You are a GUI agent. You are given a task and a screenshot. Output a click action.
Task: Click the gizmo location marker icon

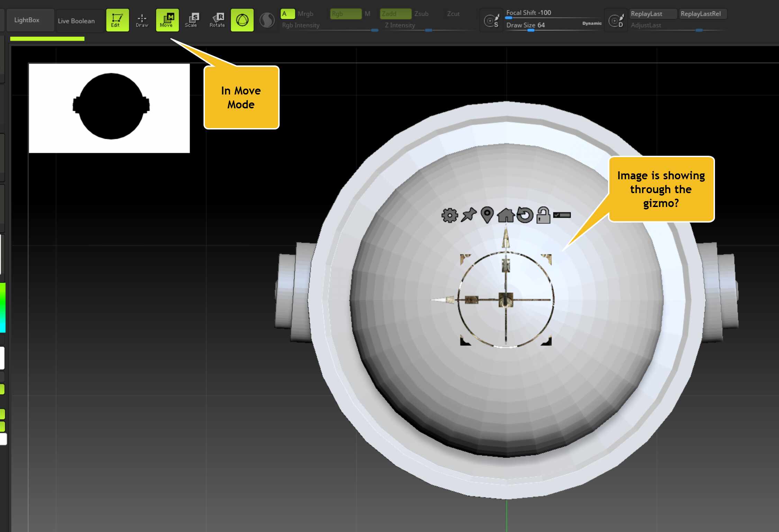(x=487, y=215)
